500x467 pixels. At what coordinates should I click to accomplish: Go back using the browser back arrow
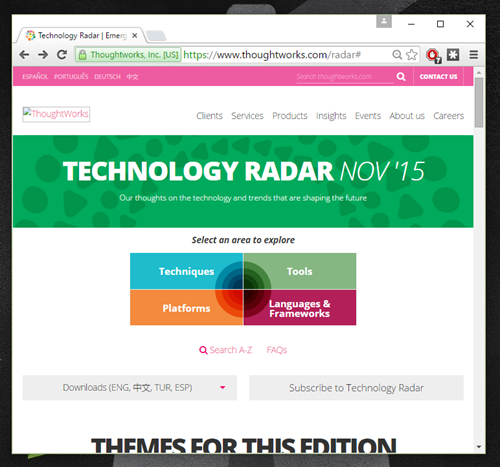[24, 54]
